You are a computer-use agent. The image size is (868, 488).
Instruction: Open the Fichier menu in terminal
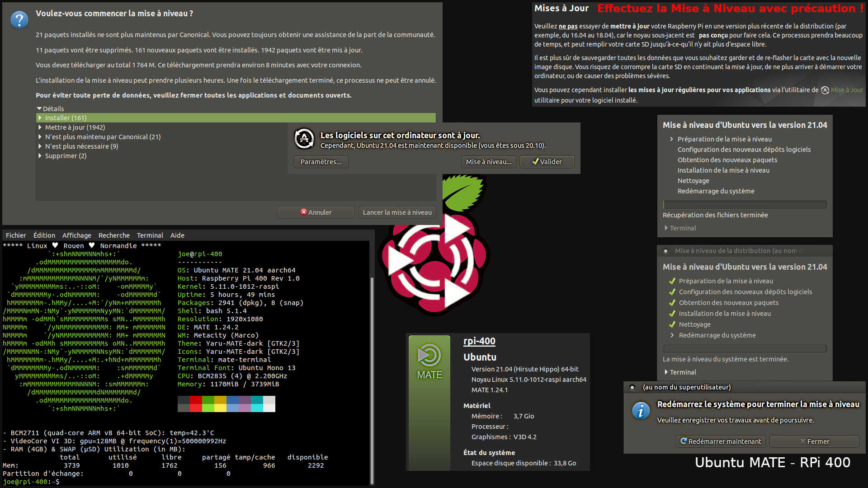(16, 235)
